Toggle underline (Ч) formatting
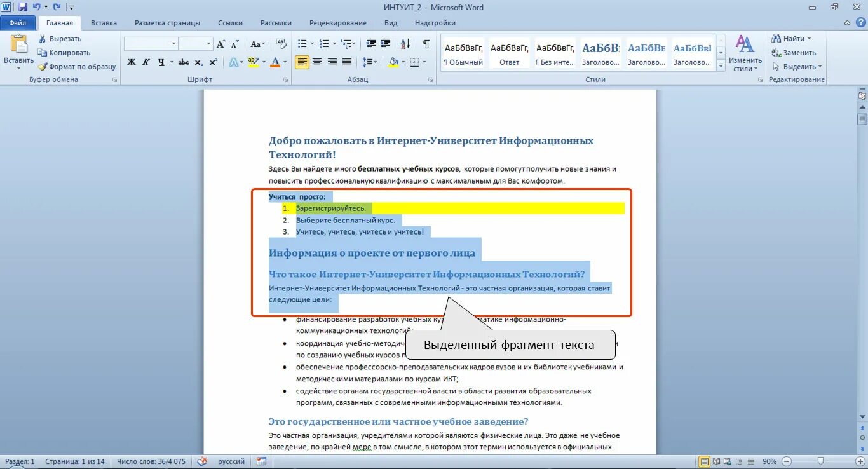 click(161, 62)
